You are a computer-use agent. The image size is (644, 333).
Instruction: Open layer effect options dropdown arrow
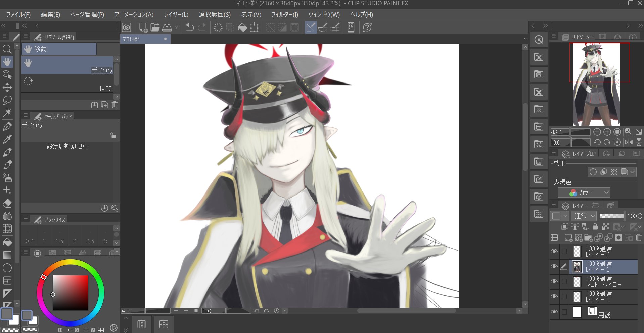coord(633,172)
